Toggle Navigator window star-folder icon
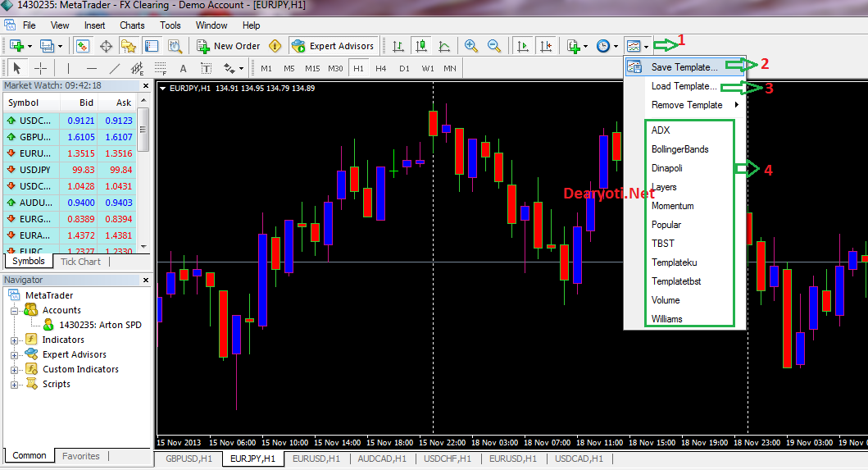 129,46
